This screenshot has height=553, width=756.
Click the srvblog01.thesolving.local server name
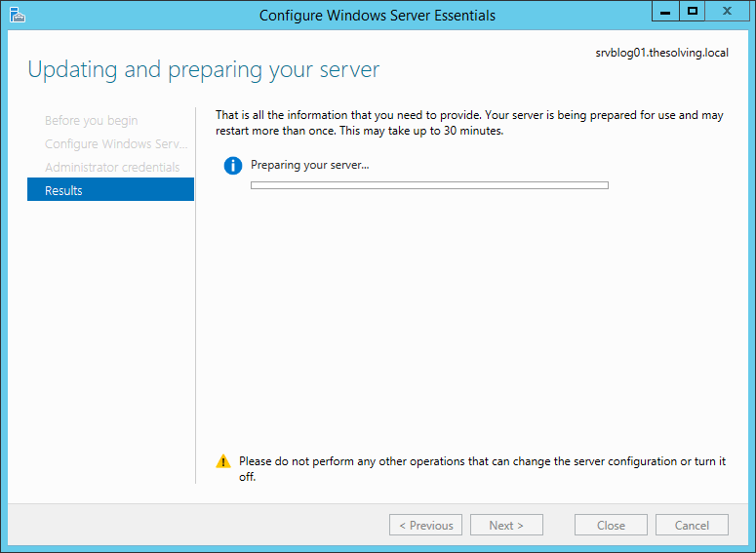coord(662,53)
